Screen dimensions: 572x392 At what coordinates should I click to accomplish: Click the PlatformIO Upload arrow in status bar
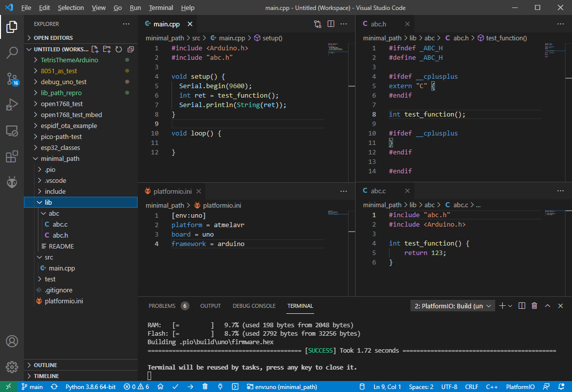coord(190,387)
